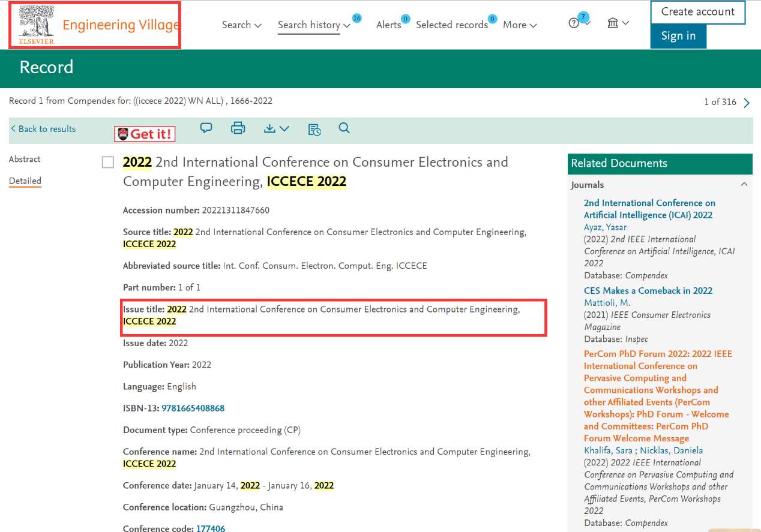Click the Publication Year: 2022 text
The width and height of the screenshot is (761, 532).
pyautogui.click(x=167, y=364)
